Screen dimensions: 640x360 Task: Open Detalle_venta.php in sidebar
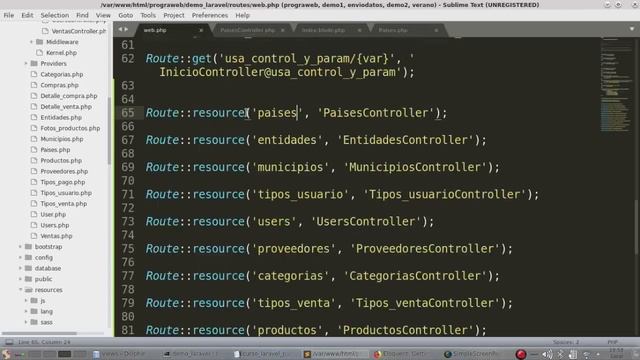66,107
